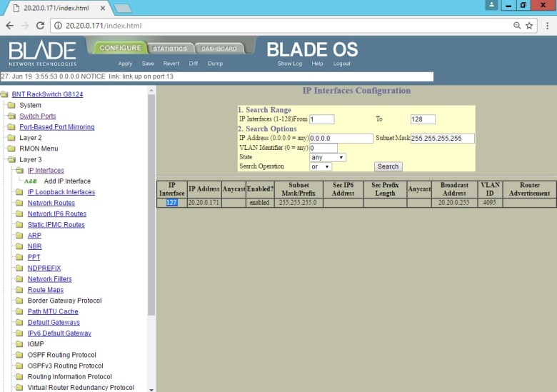Click the IP Interfaces open folder icon
Image resolution: width=557 pixels, height=392 pixels.
click(x=20, y=171)
